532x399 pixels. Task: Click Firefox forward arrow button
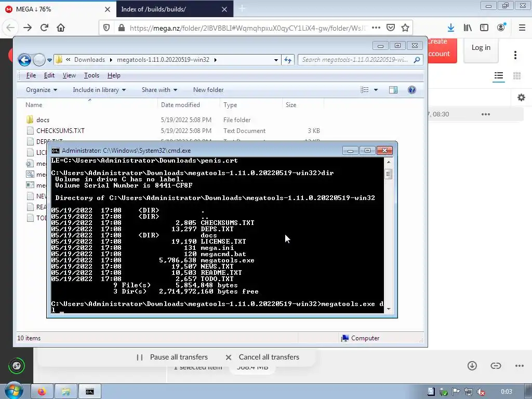28,28
